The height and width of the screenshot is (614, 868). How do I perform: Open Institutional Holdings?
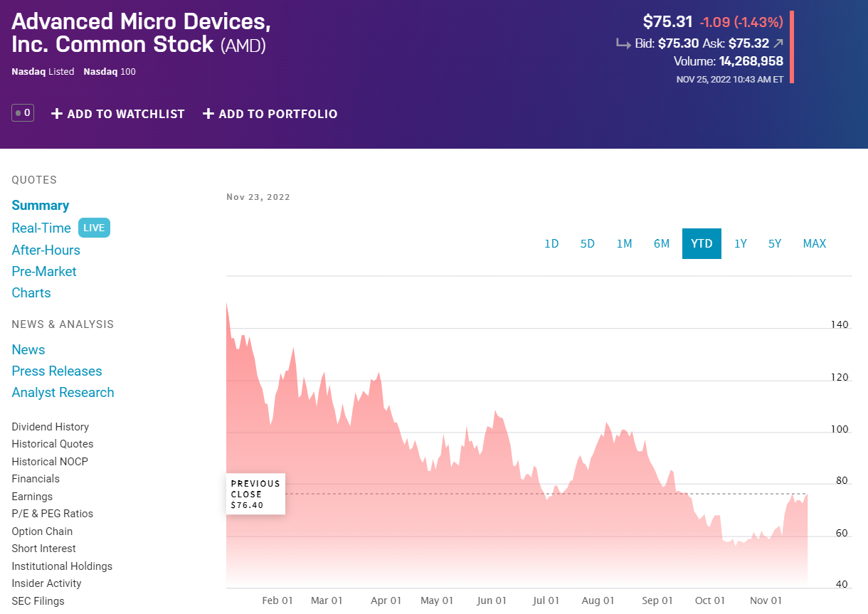click(62, 566)
